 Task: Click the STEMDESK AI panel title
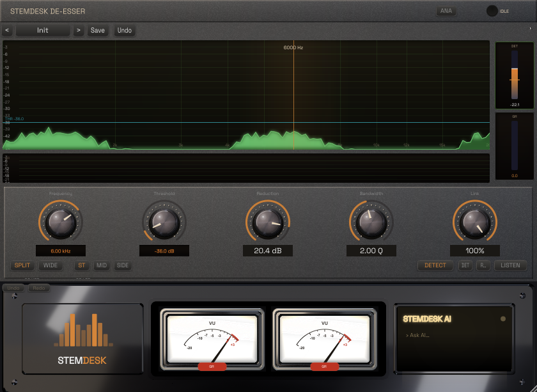pyautogui.click(x=427, y=319)
